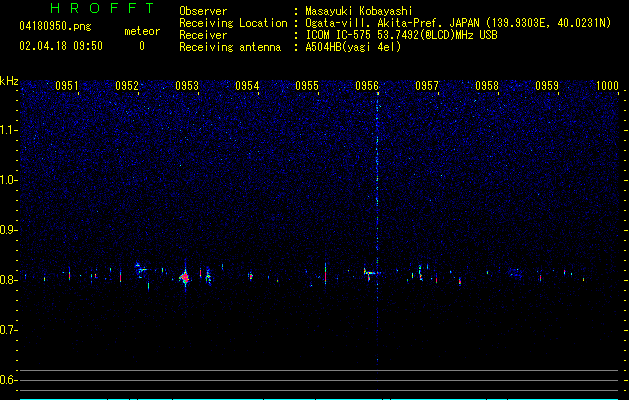Click the meteor count 0
Viewport: 629px width, 400px height.
[142, 46]
